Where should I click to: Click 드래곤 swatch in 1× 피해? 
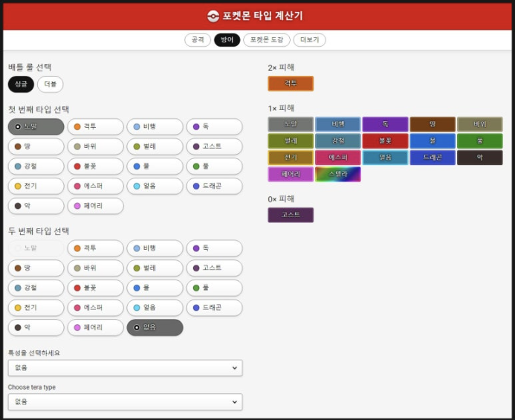point(433,158)
